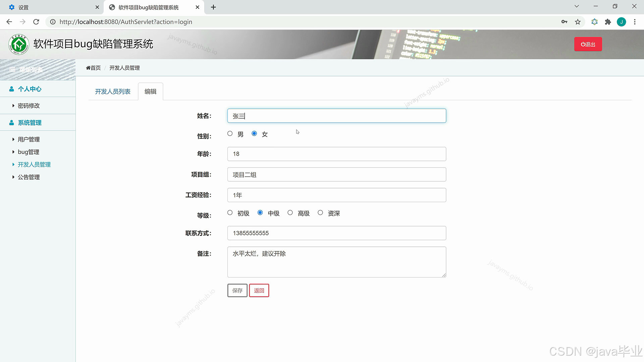Image resolution: width=644 pixels, height=362 pixels.
Task: Click the browser address bar URL
Action: [x=126, y=22]
